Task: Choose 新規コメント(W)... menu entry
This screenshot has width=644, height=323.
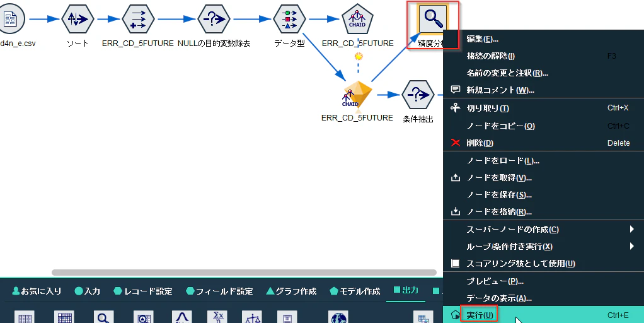Action: pos(543,90)
